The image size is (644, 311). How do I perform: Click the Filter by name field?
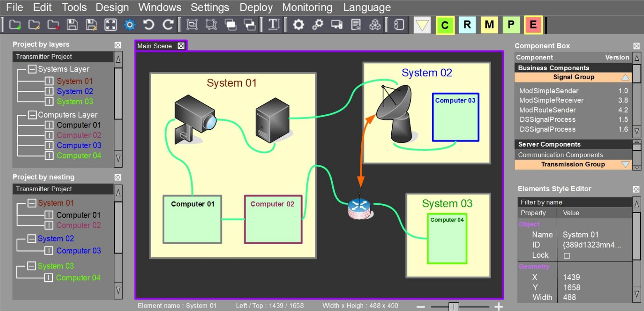click(574, 202)
